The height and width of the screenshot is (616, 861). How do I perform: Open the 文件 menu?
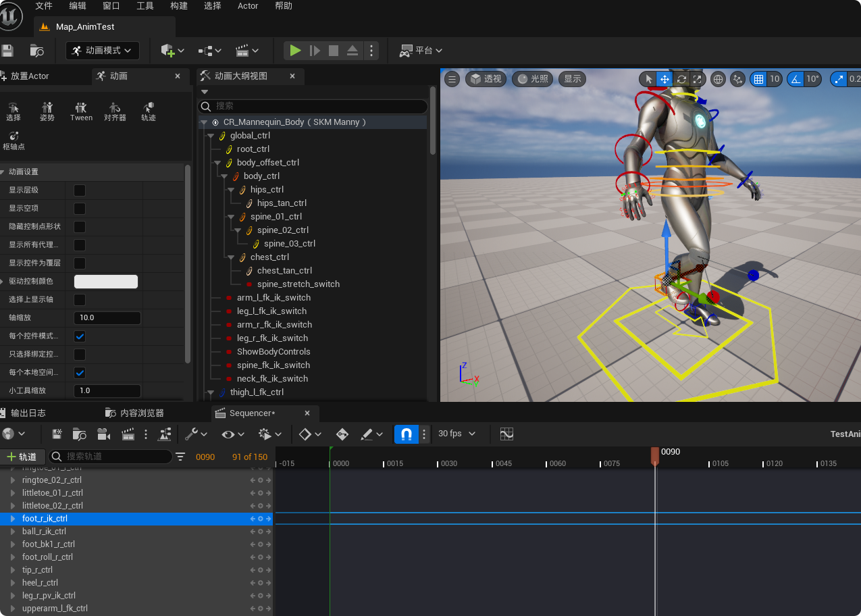pos(44,6)
